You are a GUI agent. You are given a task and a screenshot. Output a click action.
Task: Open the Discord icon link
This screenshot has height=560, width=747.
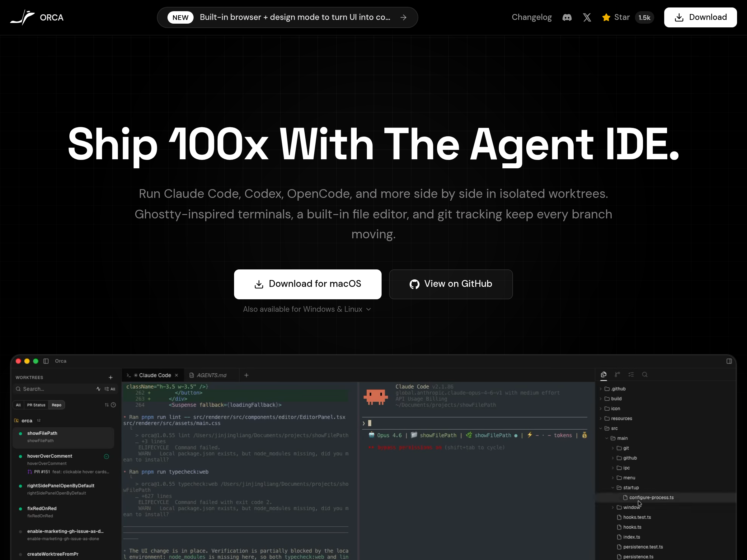pos(567,17)
